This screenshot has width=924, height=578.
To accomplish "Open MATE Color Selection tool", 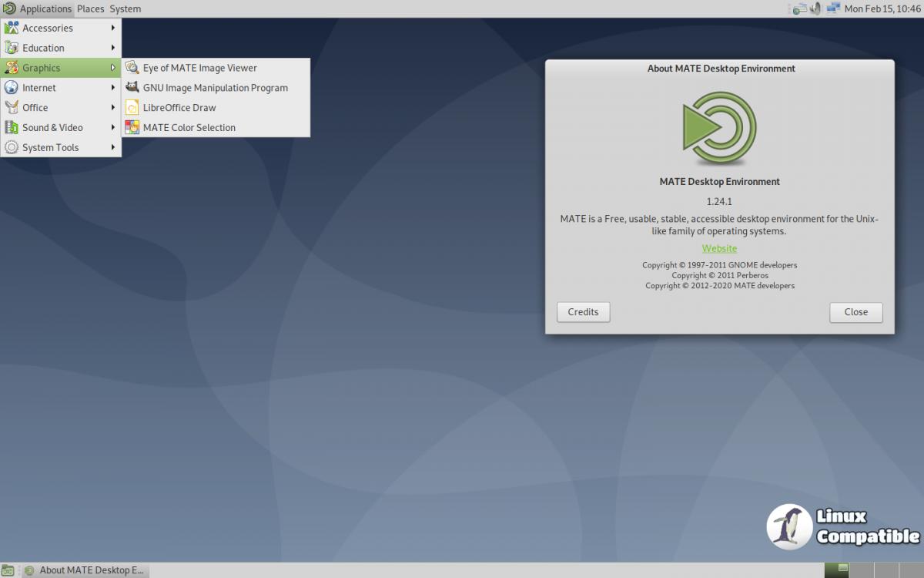I will point(189,128).
